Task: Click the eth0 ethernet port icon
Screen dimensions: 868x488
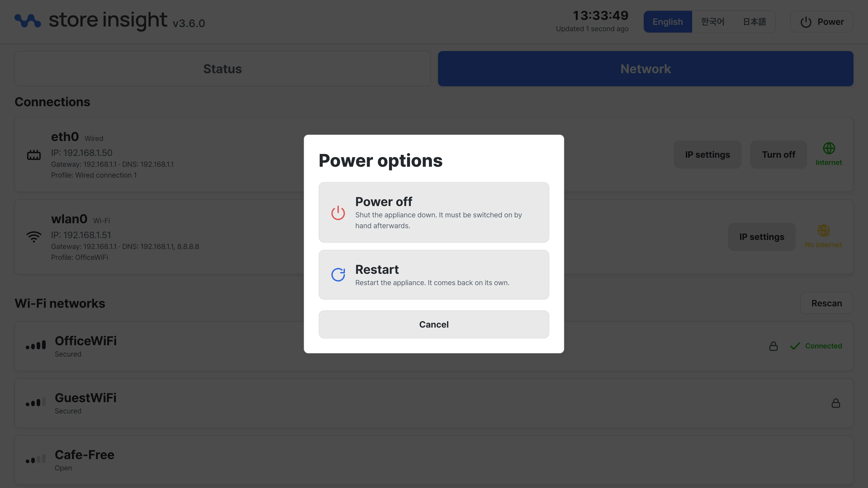Action: tap(34, 155)
